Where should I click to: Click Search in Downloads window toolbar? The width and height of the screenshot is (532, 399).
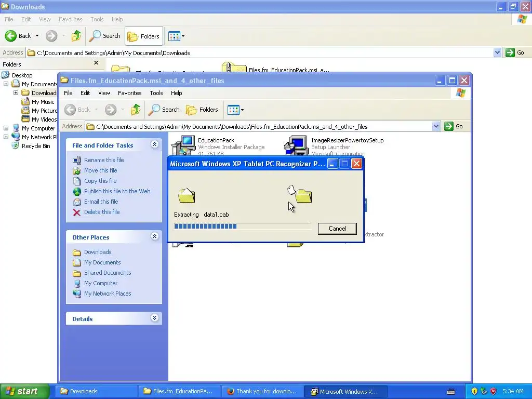104,36
